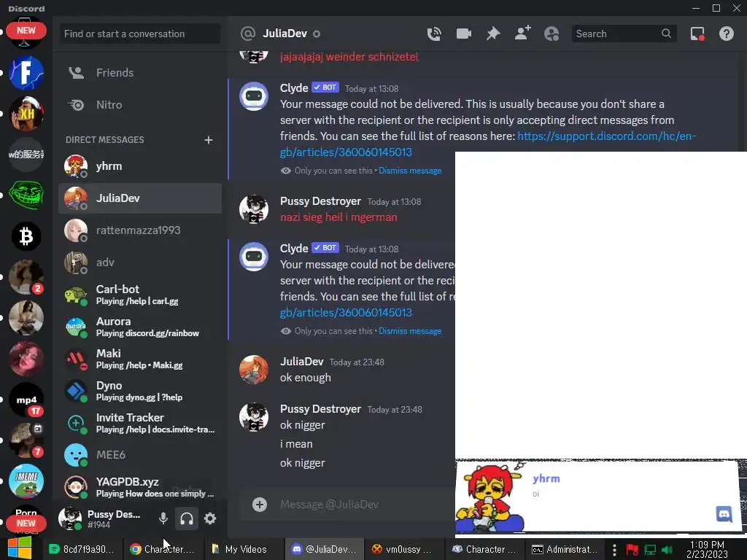Viewport: 747px width, 560px height.
Task: Open the support.discord.com link in first Clyde message
Action: tap(606, 136)
